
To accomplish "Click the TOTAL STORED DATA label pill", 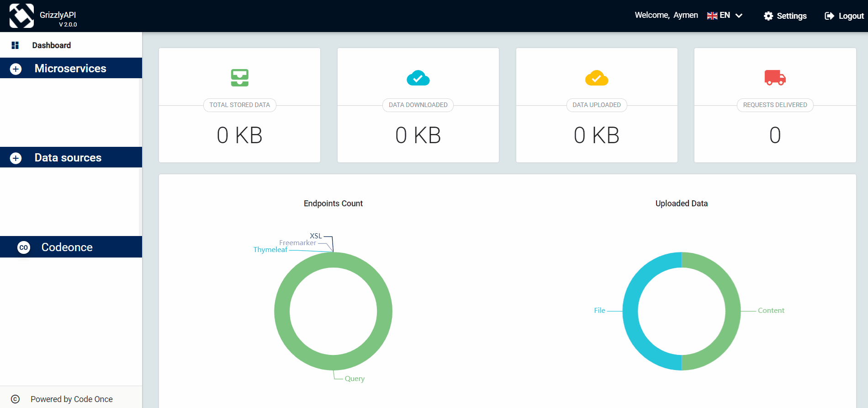I will 240,105.
